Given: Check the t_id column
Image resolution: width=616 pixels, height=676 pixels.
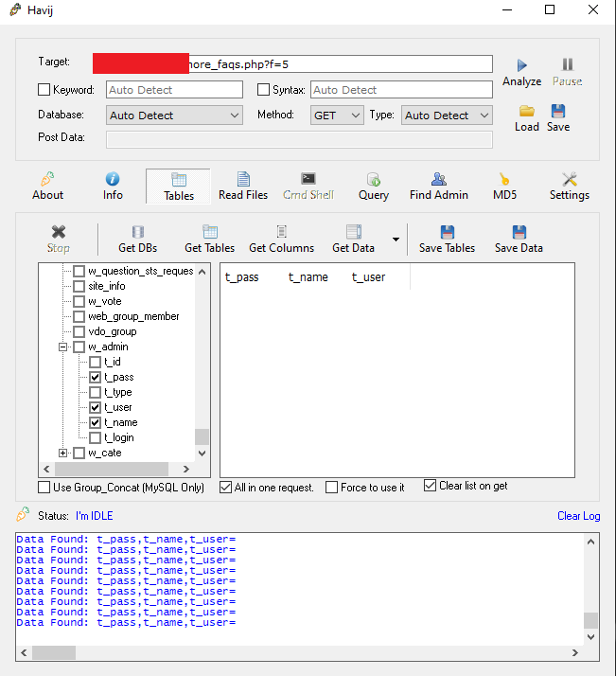Looking at the screenshot, I should pyautogui.click(x=96, y=362).
